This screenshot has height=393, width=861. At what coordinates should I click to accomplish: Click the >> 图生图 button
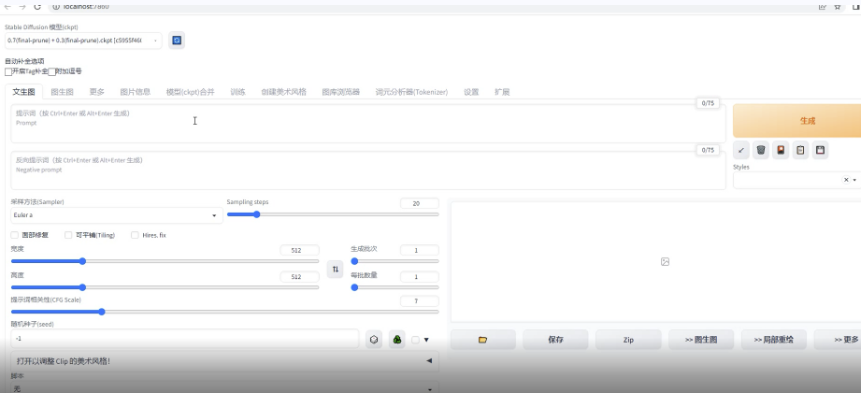(x=701, y=340)
